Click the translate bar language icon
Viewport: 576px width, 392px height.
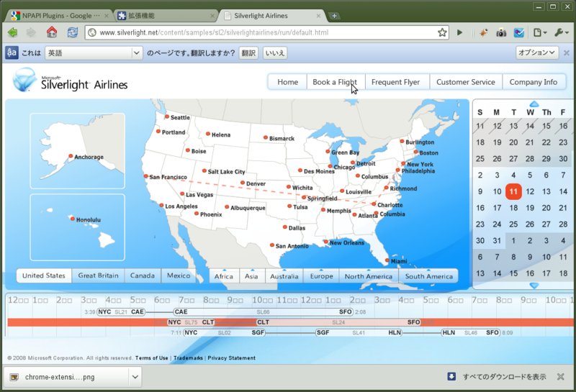(12, 53)
